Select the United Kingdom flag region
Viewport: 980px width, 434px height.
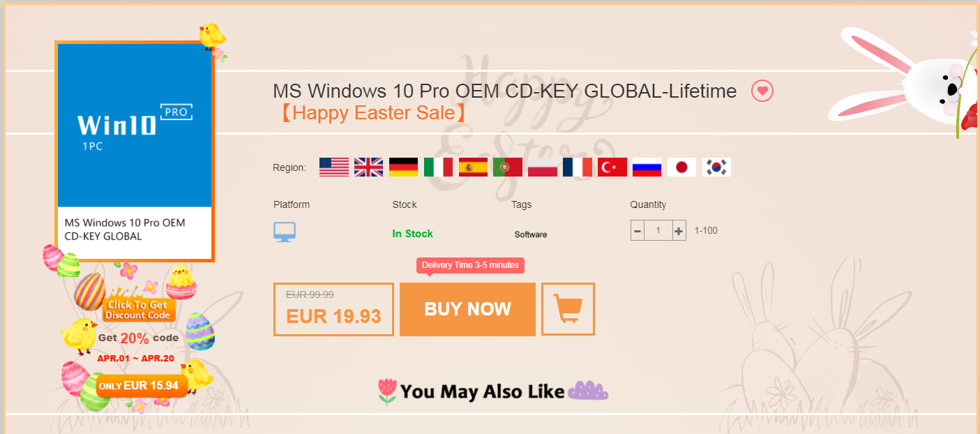(x=369, y=167)
